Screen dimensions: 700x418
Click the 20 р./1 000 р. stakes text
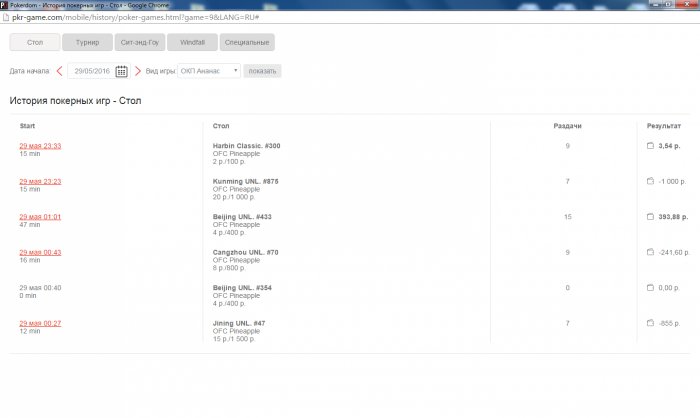coord(234,197)
